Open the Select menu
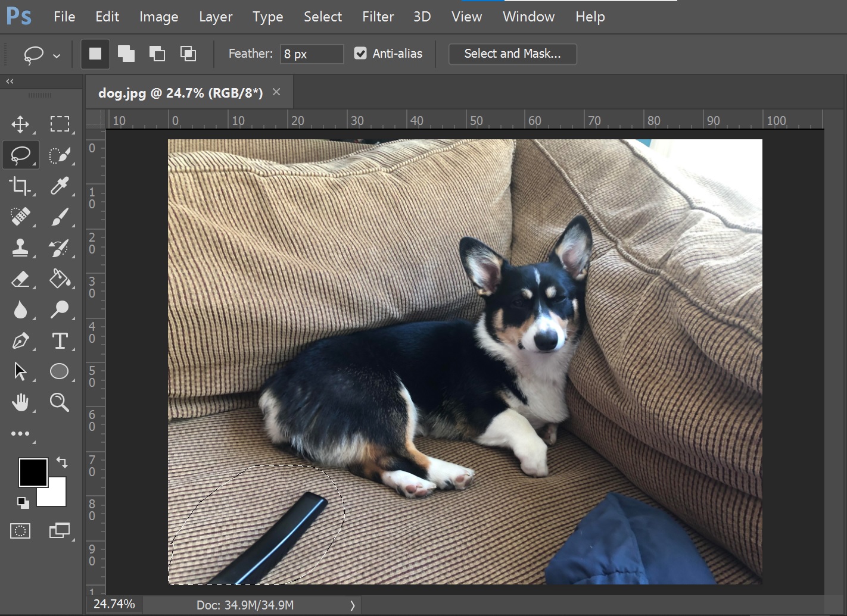Screen dimensions: 847x616 click(x=323, y=17)
